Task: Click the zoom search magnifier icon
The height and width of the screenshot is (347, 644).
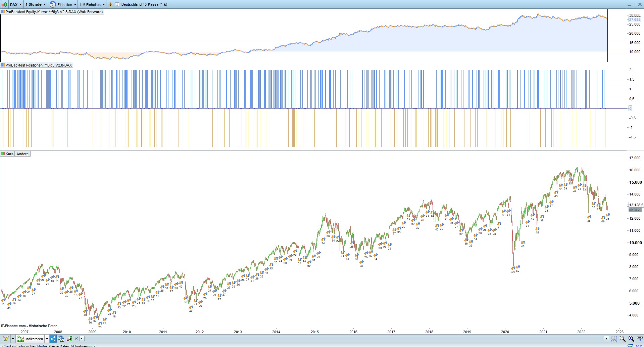Action: [x=614, y=339]
